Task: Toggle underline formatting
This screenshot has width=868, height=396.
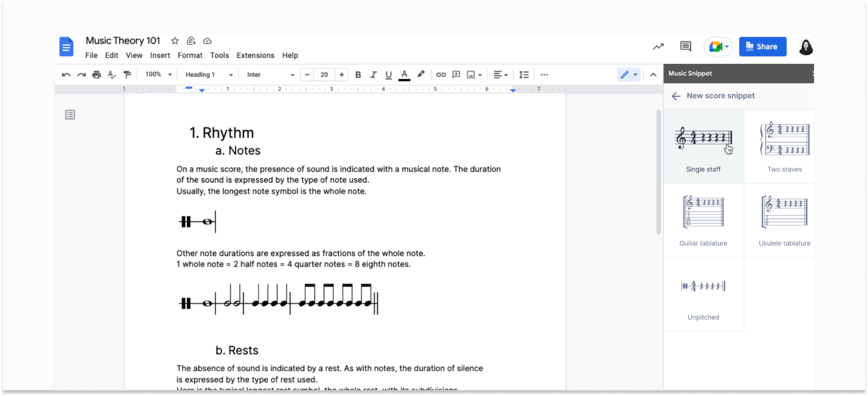Action: click(x=388, y=75)
